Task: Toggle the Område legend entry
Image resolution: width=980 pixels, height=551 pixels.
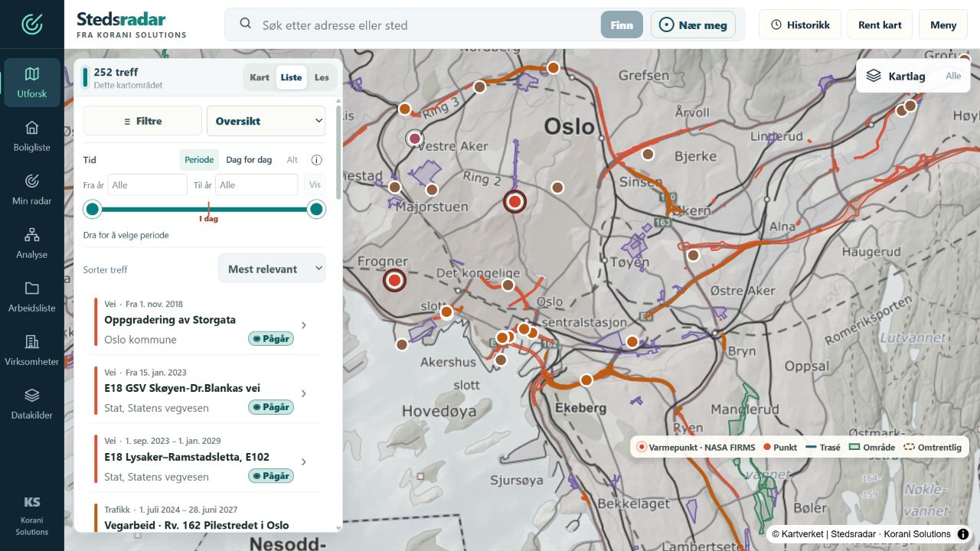Action: pyautogui.click(x=871, y=447)
